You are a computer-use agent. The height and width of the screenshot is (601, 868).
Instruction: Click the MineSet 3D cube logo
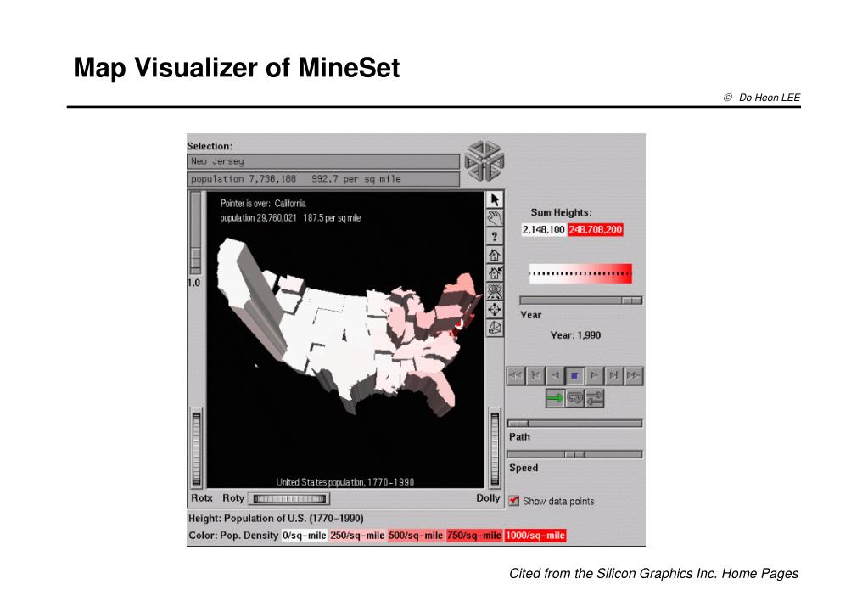(x=484, y=161)
